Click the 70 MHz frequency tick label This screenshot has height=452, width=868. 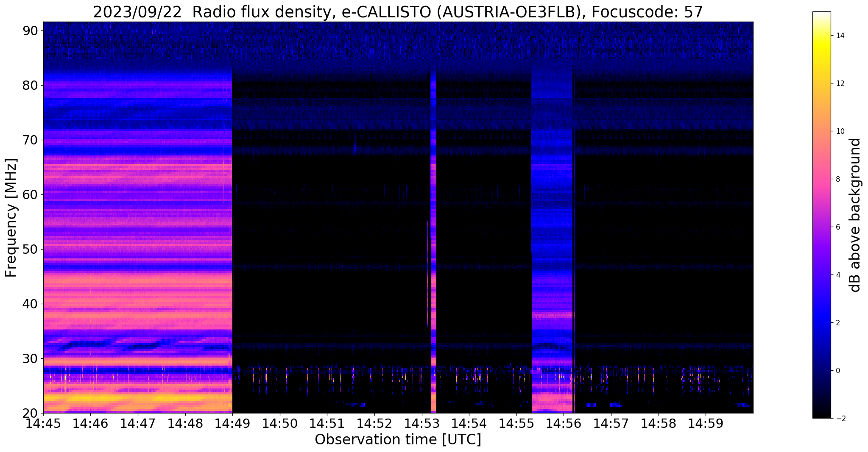(x=31, y=140)
